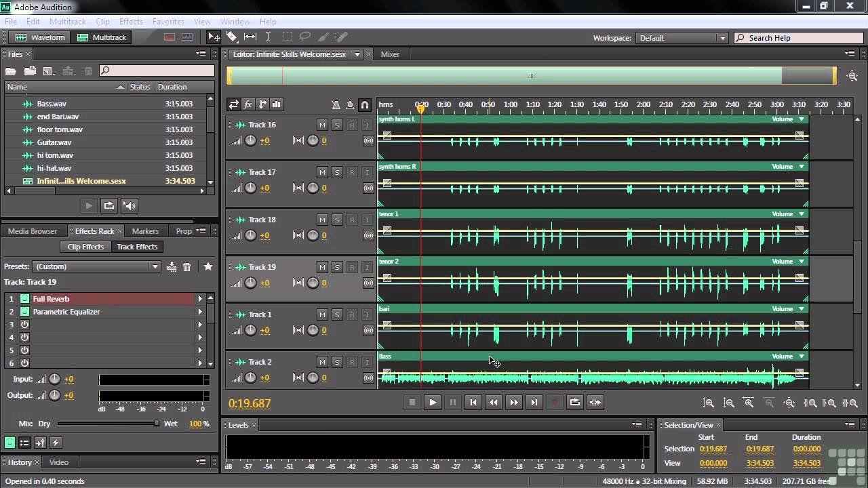868x488 pixels.
Task: Open Files panel options menu
Action: [201, 54]
